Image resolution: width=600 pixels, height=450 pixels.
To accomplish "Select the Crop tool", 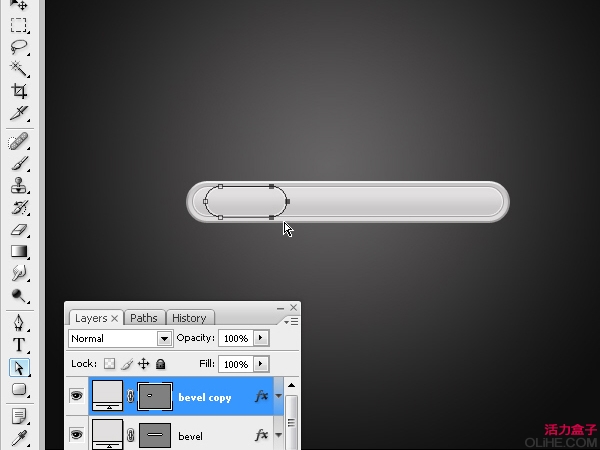I will [18, 91].
